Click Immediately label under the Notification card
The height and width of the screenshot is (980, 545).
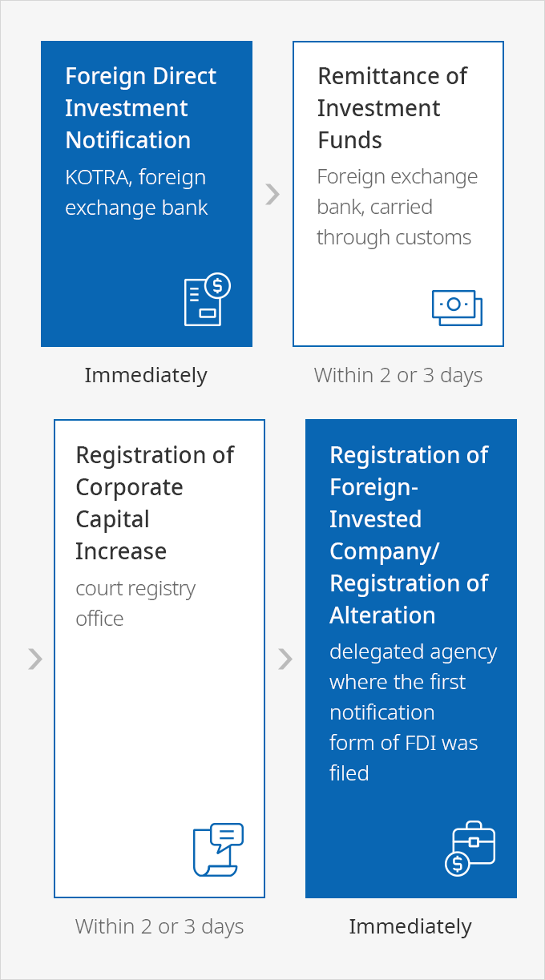pyautogui.click(x=146, y=375)
